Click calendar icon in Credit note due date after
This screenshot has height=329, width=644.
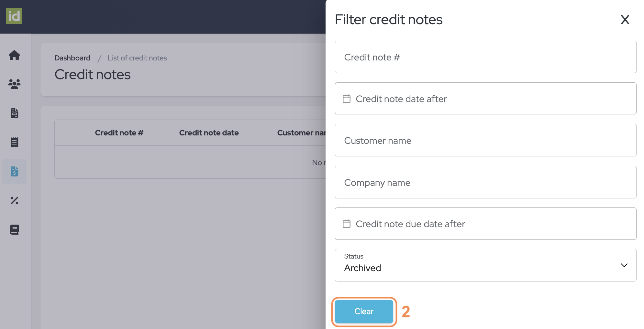click(x=347, y=224)
